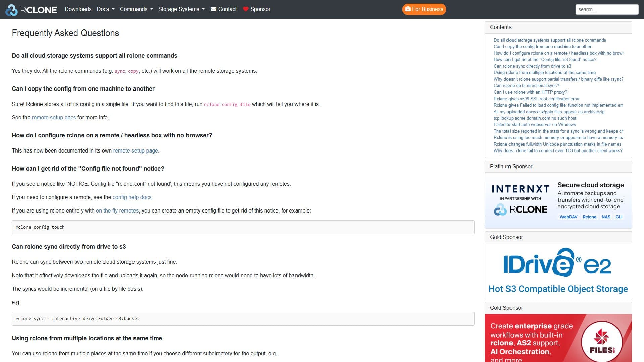Click the IDrive e2 Gold Sponsor banner
This screenshot has height=362, width=644.
[x=558, y=271]
